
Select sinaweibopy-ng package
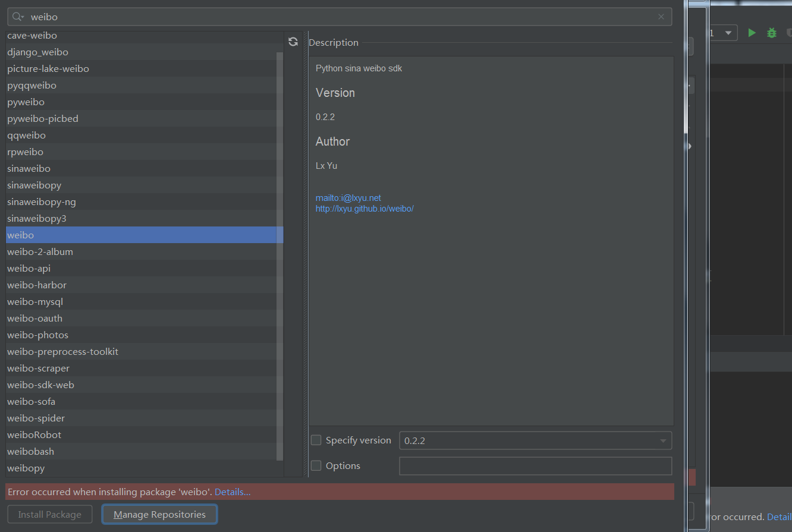[x=144, y=202]
